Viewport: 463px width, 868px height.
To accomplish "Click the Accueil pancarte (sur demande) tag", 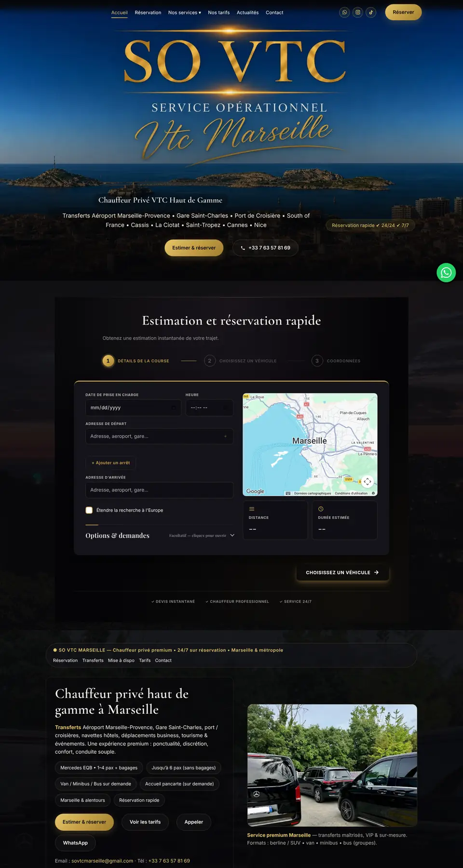I will point(179,784).
